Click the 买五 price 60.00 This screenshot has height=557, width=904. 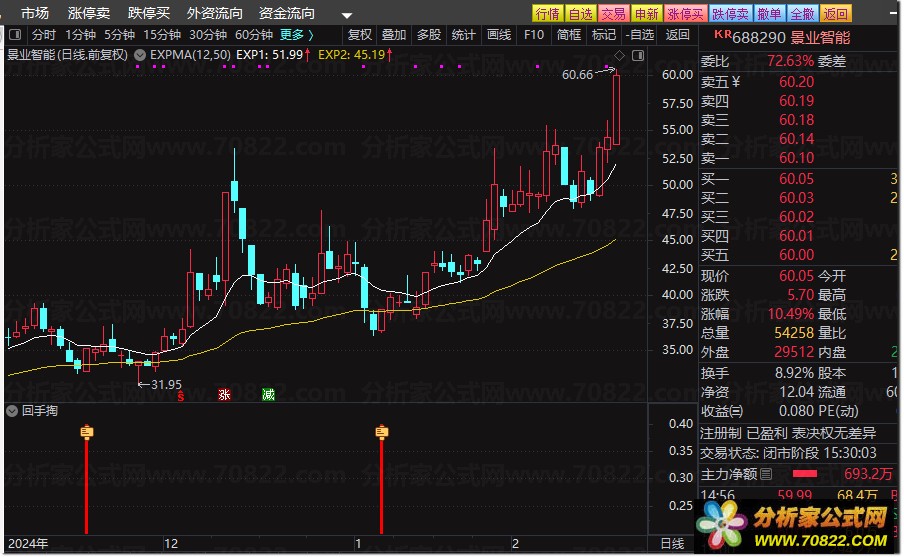pos(796,255)
